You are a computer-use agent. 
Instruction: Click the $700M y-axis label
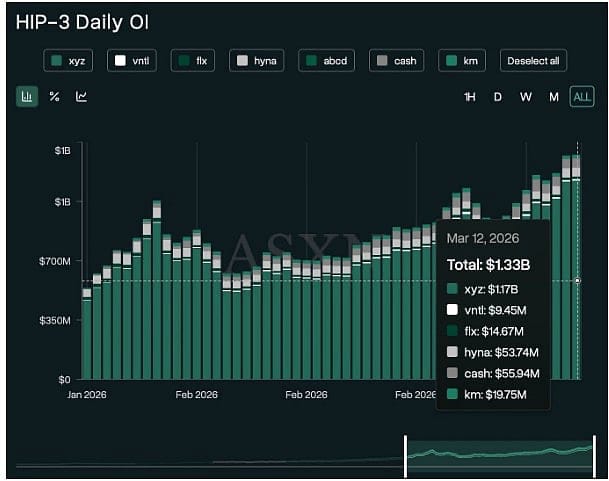click(x=55, y=261)
